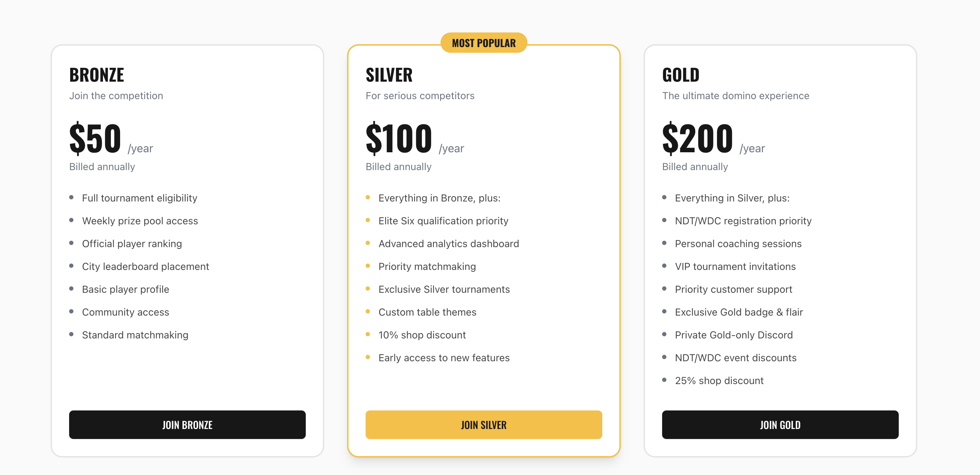Click Weekly prize pool access item
The height and width of the screenshot is (475, 980).
(x=140, y=221)
